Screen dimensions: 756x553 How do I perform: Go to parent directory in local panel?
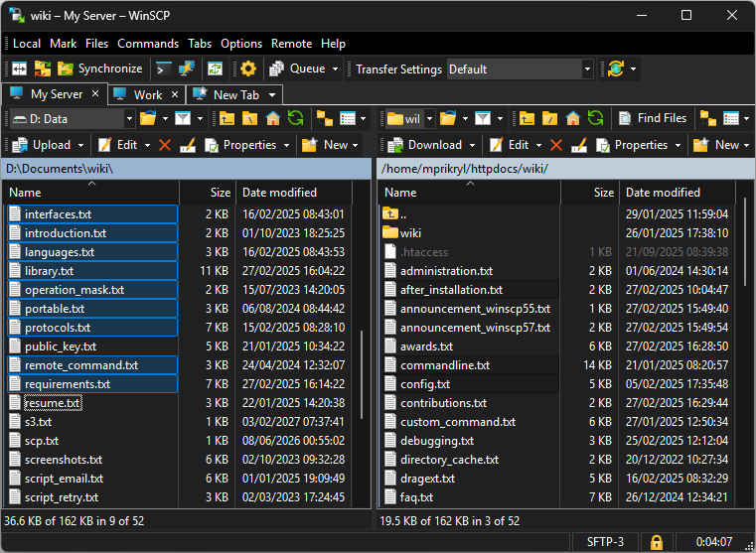[x=227, y=118]
